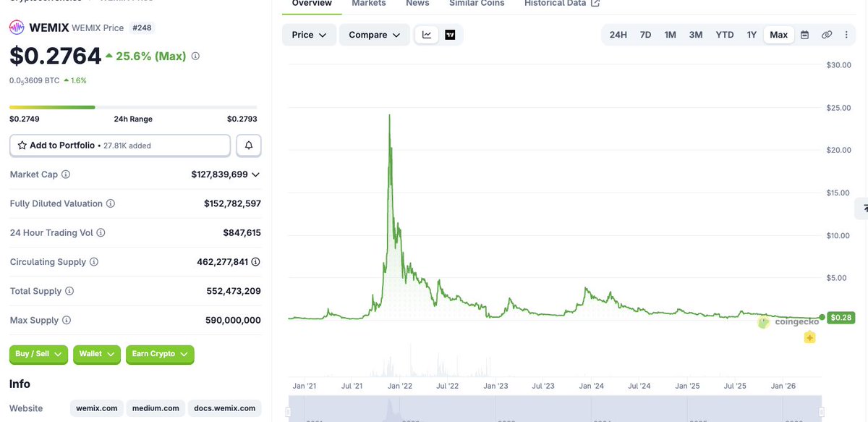Switch to Overview tab
Viewport: 868px width, 422px height.
click(312, 4)
